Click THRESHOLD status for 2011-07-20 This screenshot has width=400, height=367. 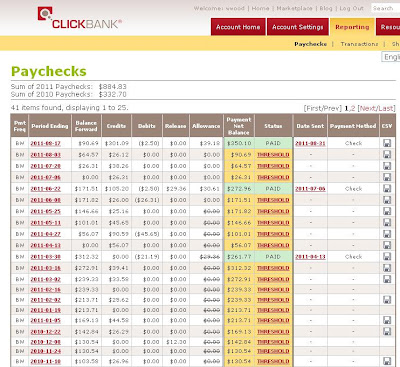(x=273, y=166)
